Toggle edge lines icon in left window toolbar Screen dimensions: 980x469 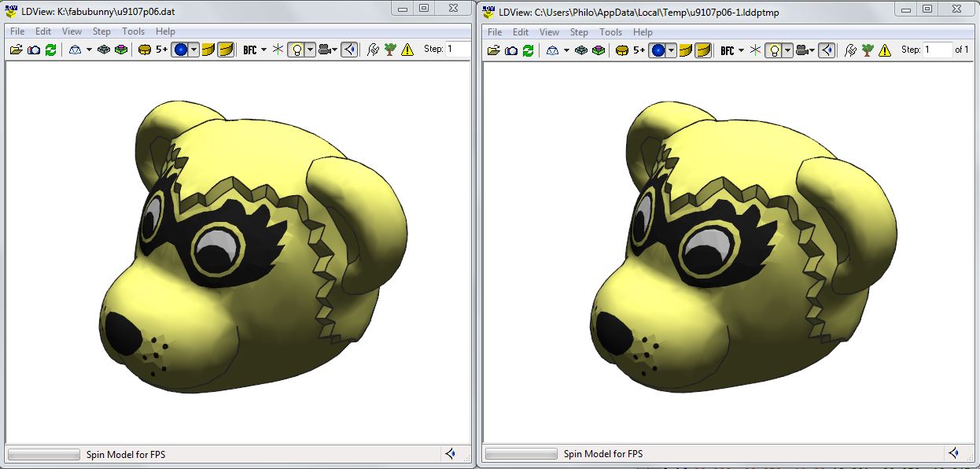[121, 50]
